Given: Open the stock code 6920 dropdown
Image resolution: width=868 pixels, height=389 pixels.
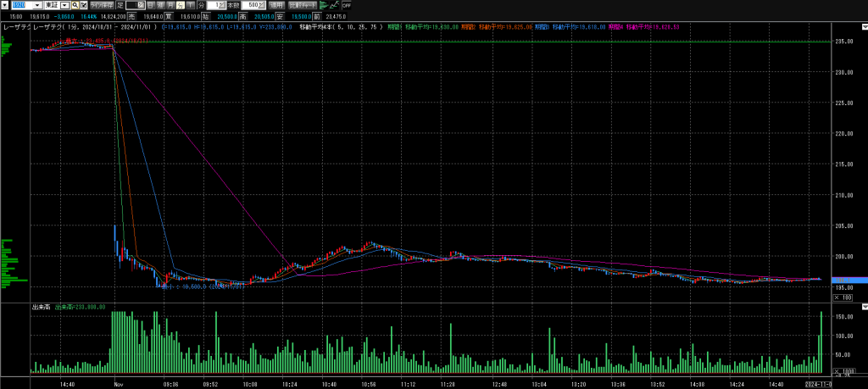Looking at the screenshot, I should pyautogui.click(x=37, y=5).
